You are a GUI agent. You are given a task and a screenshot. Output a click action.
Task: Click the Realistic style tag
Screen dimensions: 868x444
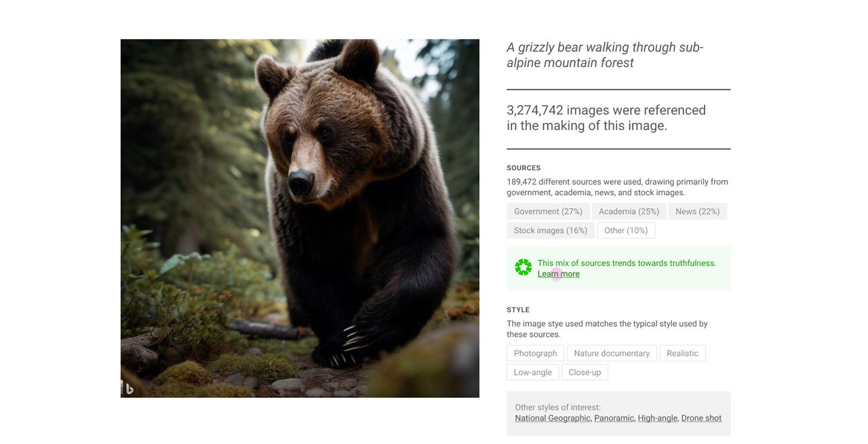(682, 353)
